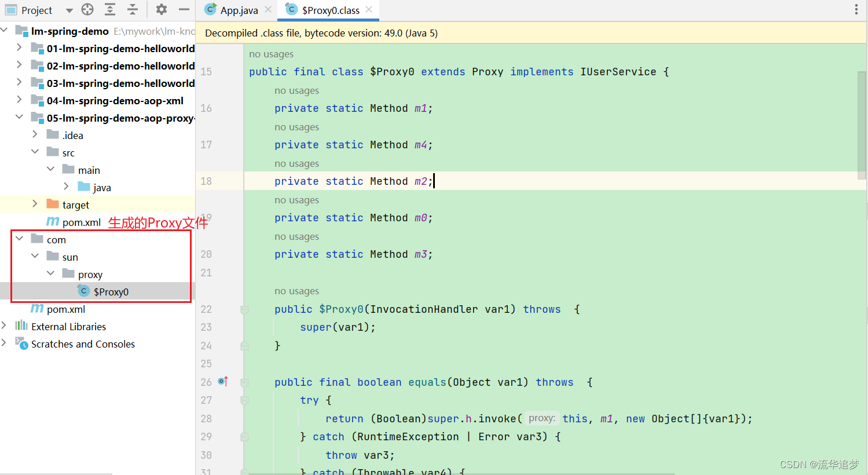Fold the try block at line 27
Viewport: 868px width, 475px height.
[244, 401]
